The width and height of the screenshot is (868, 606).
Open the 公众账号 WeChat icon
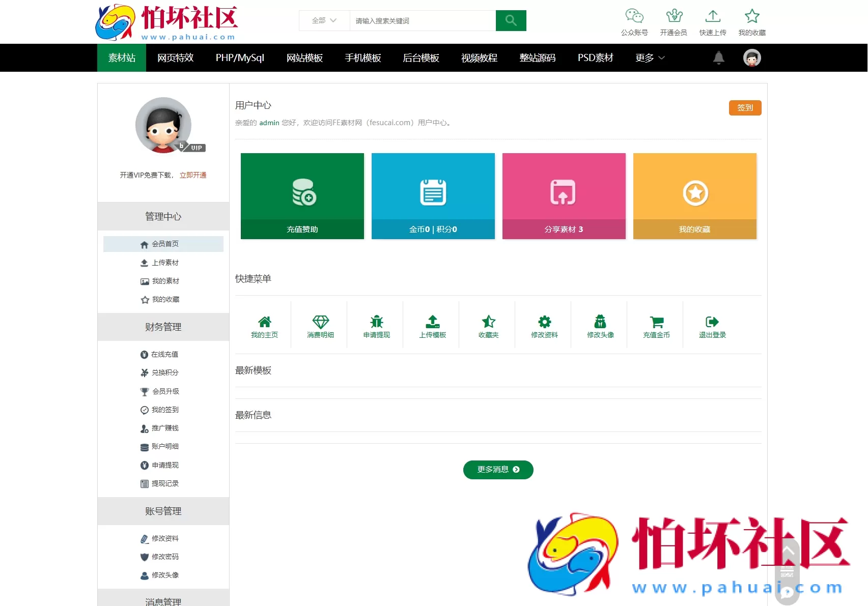pos(634,16)
